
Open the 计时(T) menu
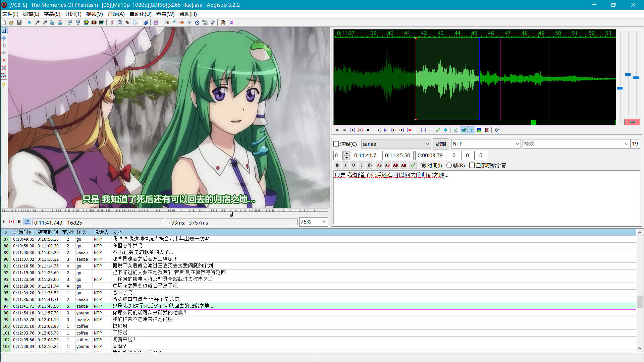[x=73, y=14]
